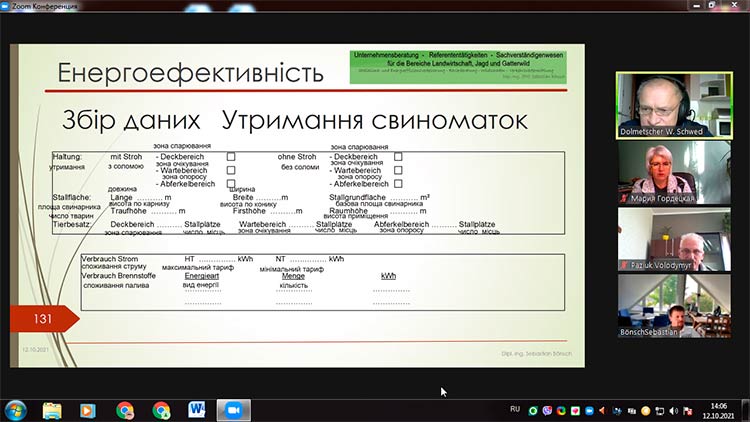Click the Traufhöhe field label
This screenshot has width=750, height=422.
point(128,211)
